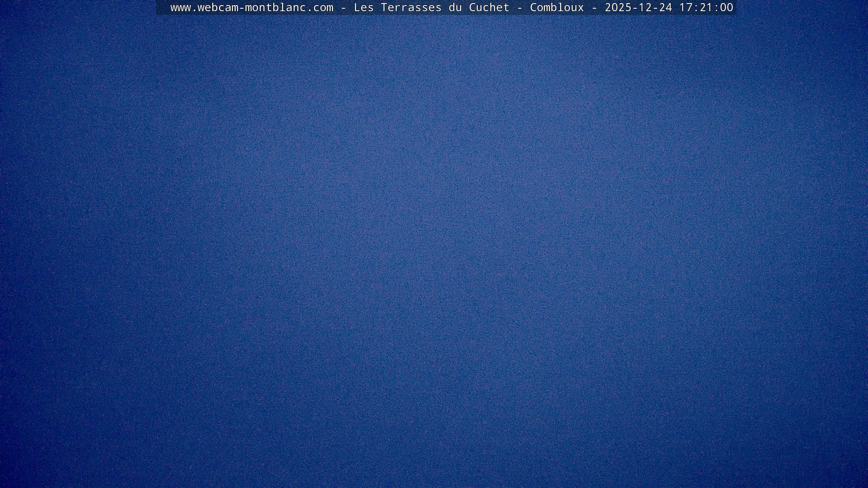868x488 pixels.
Task: Click the word 'Terrasses' in the banner
Action: [411, 7]
